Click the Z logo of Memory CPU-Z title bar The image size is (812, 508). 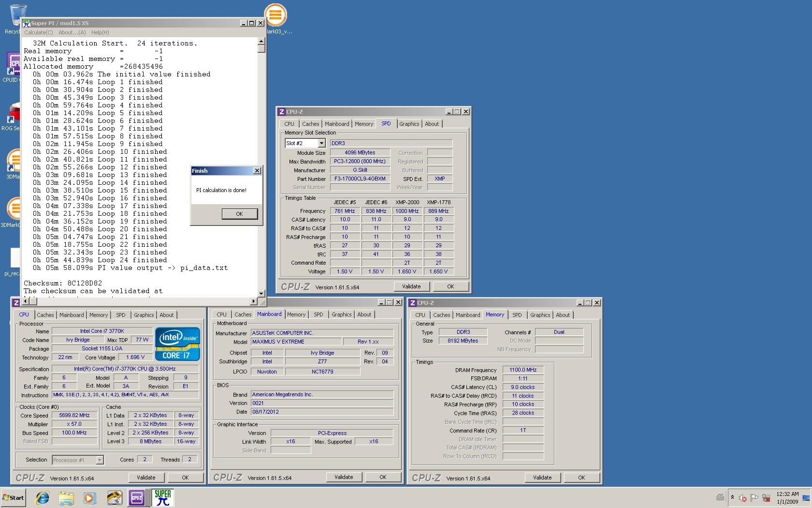(413, 303)
